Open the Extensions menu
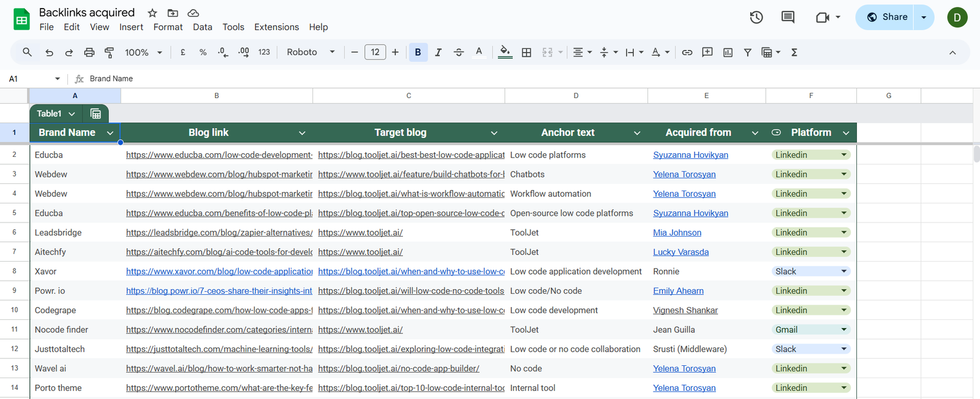The width and height of the screenshot is (980, 399). [x=276, y=27]
